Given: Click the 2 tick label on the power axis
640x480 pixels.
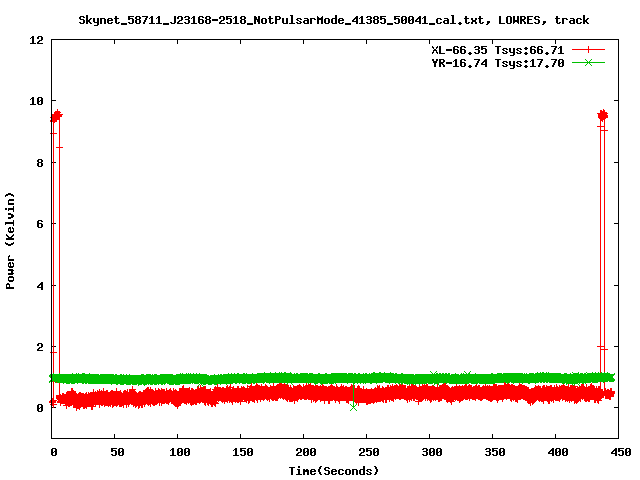Looking at the screenshot, I should pyautogui.click(x=40, y=347).
